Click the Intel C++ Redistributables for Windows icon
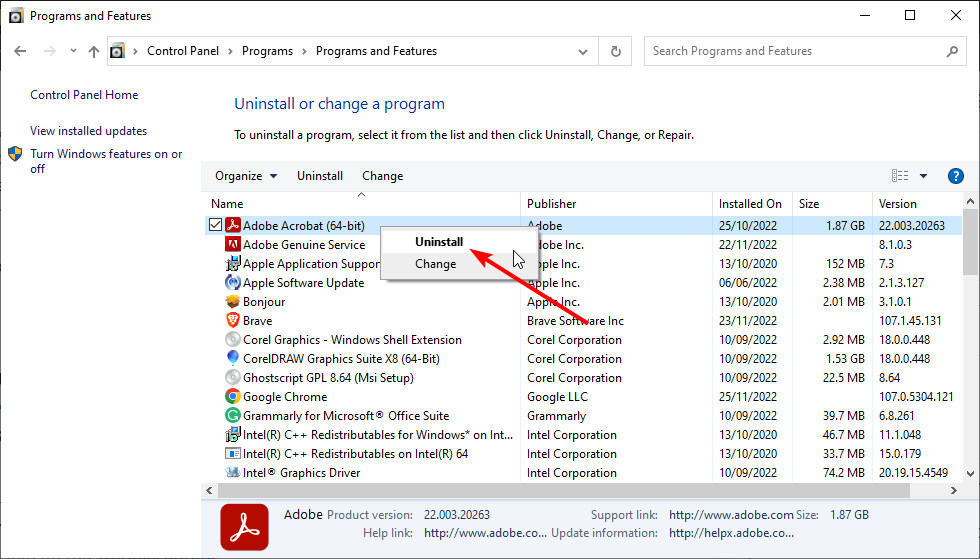The width and height of the screenshot is (980, 559). click(232, 434)
